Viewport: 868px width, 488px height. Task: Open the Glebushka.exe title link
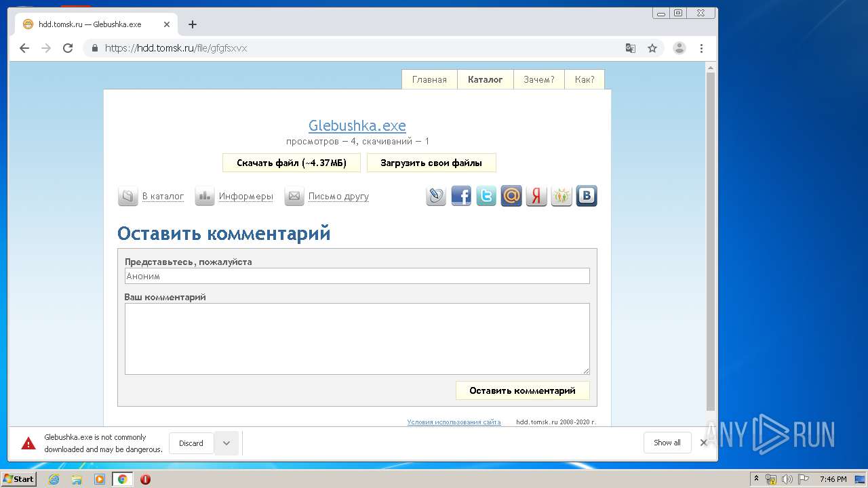click(357, 126)
